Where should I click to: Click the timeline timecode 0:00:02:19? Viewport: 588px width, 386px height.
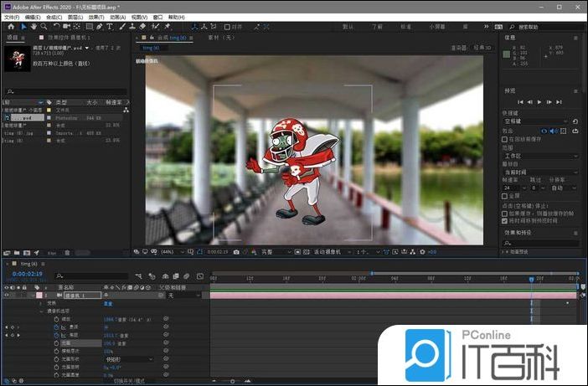[27, 274]
